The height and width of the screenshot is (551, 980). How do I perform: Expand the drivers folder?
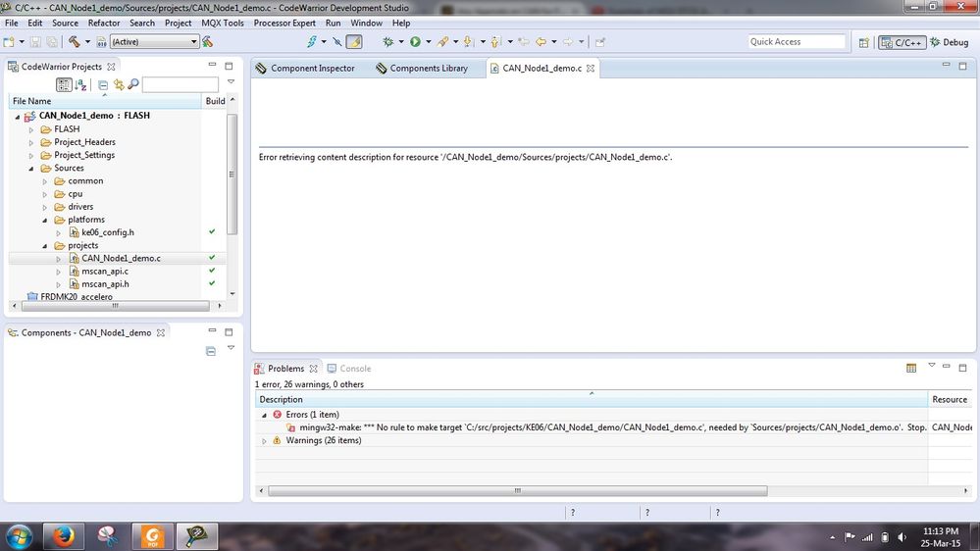point(45,208)
